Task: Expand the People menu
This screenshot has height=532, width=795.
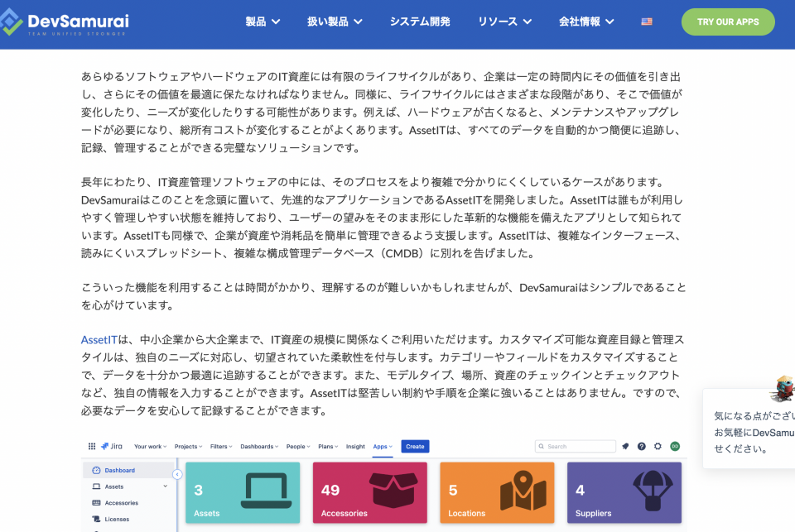Action: [x=298, y=447]
